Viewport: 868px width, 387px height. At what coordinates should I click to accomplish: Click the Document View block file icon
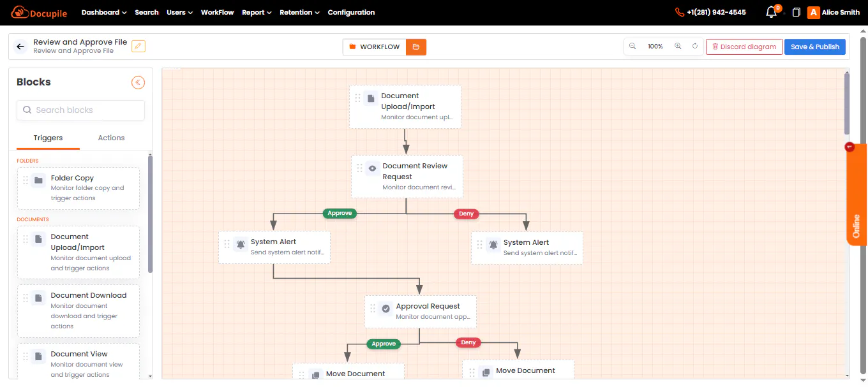click(38, 356)
